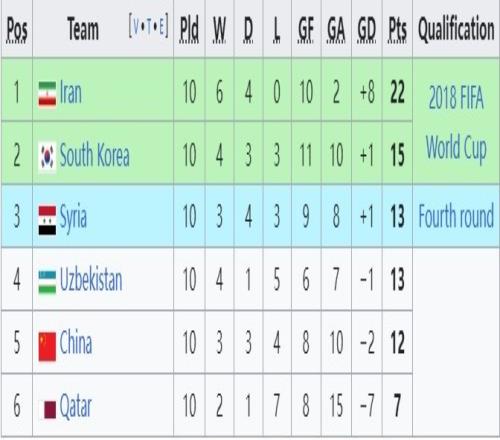The height and width of the screenshot is (440, 500).
Task: Open the Iran team link
Action: coord(71,92)
